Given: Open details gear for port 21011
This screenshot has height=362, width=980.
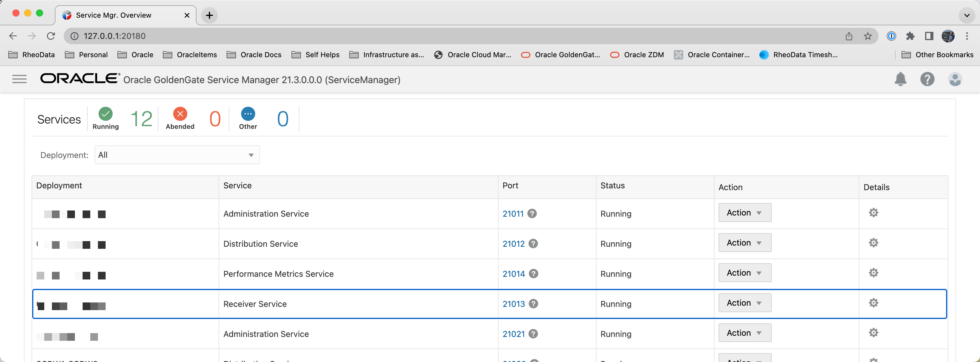Looking at the screenshot, I should [x=874, y=213].
